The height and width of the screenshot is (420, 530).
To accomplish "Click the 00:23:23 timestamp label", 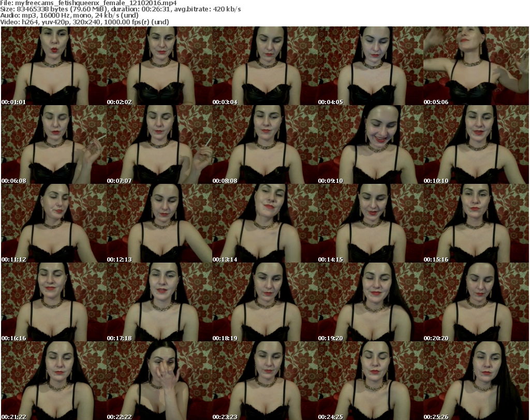I will [x=225, y=417].
